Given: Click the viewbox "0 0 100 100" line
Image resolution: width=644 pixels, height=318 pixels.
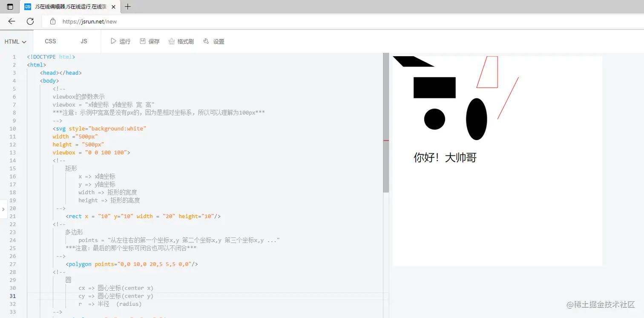Looking at the screenshot, I should coord(91,152).
